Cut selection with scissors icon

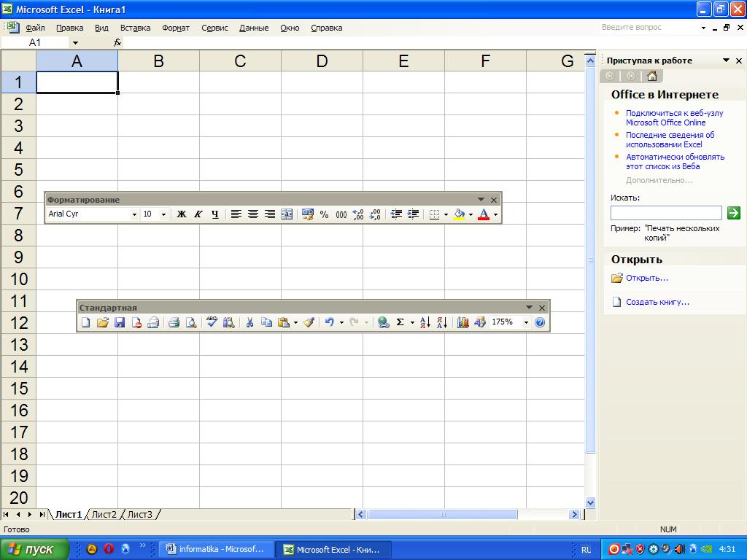point(249,322)
